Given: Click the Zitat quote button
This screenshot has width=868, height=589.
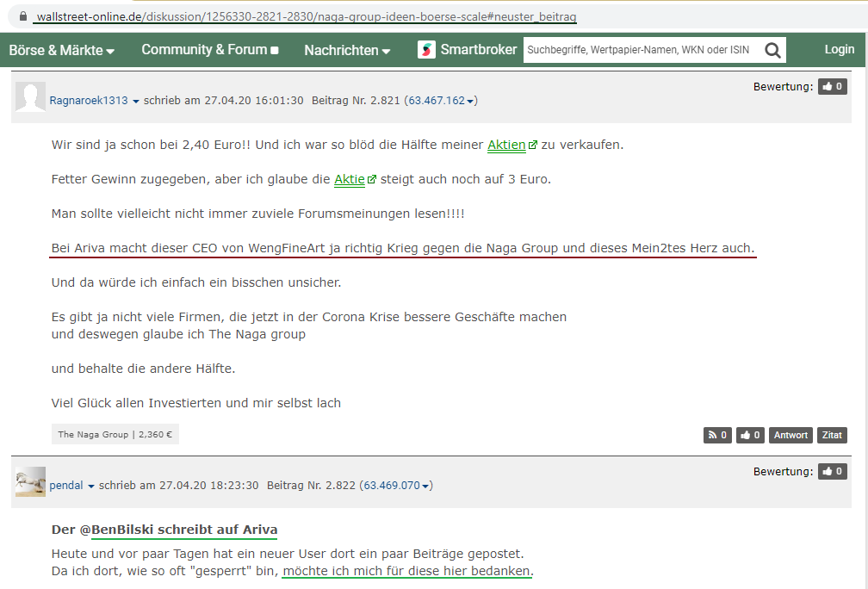Looking at the screenshot, I should (832, 435).
